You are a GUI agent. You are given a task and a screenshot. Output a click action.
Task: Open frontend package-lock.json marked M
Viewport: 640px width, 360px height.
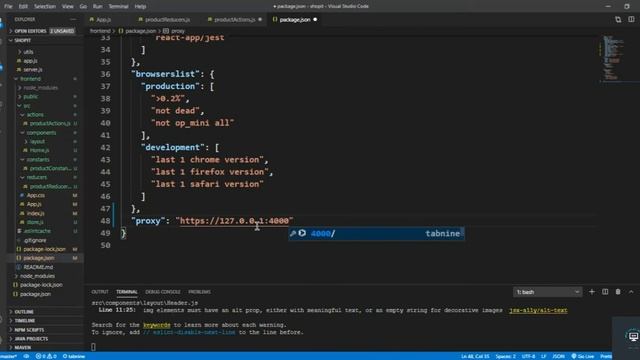[x=44, y=249]
